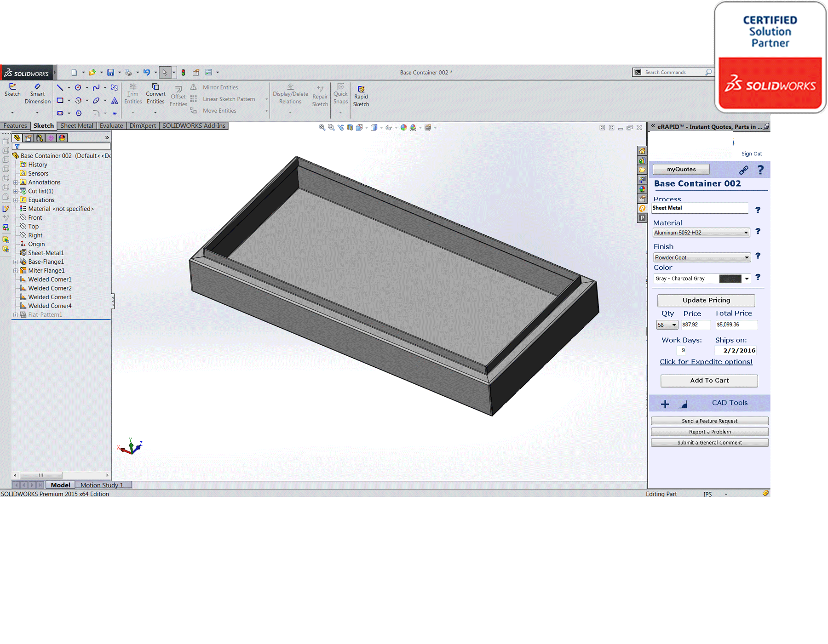Click Send a Feature Request button

[709, 421]
